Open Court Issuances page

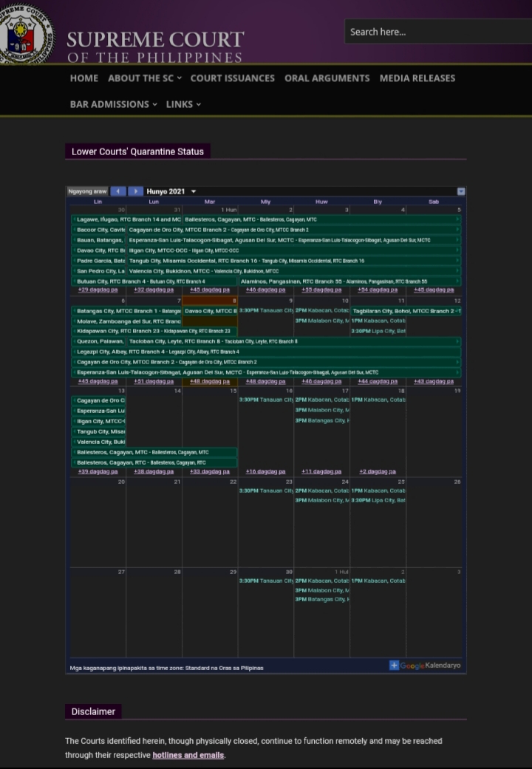(x=232, y=78)
